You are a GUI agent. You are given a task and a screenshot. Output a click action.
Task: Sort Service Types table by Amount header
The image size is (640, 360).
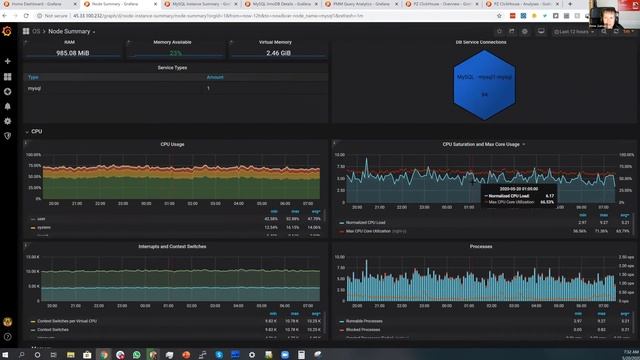[215, 77]
